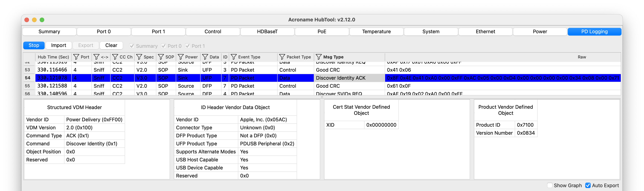Open the HDBaseT tab
This screenshot has height=191, width=644.
[x=267, y=32]
